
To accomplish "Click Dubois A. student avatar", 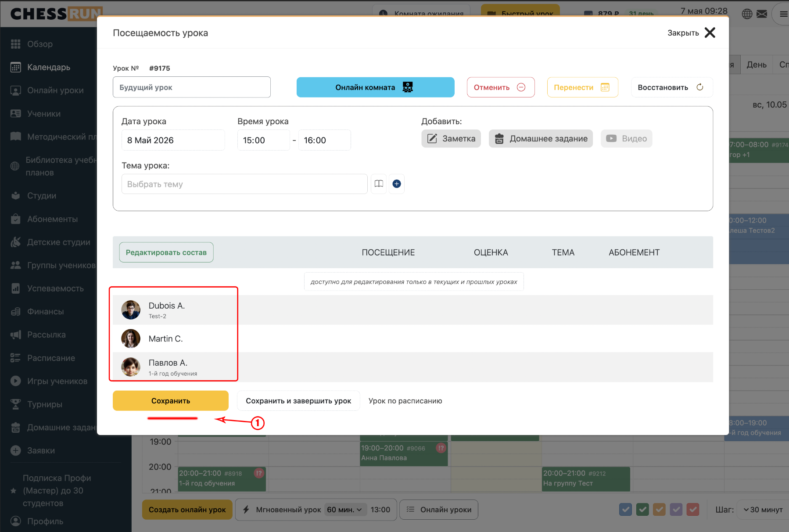I will point(131,310).
